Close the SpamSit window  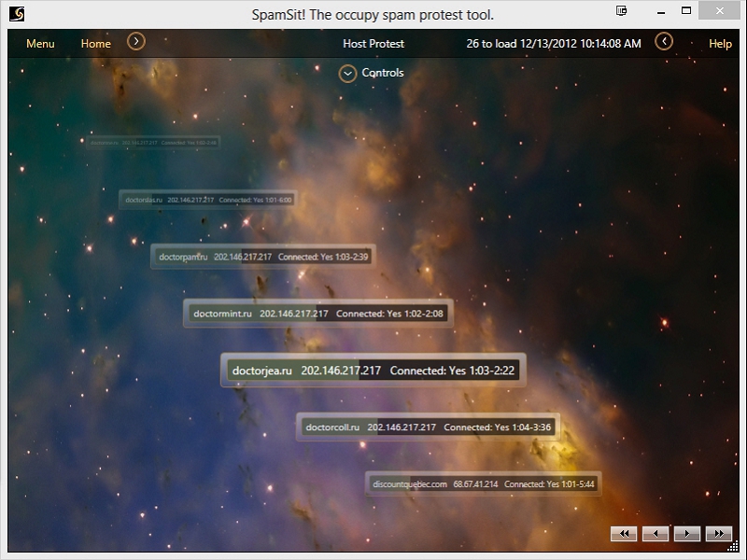tap(719, 10)
